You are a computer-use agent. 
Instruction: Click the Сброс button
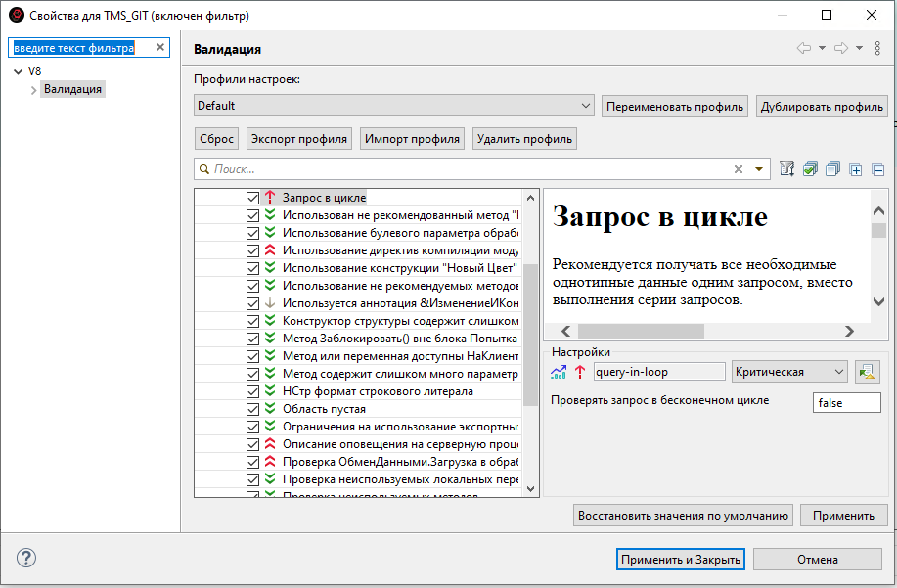coord(216,139)
